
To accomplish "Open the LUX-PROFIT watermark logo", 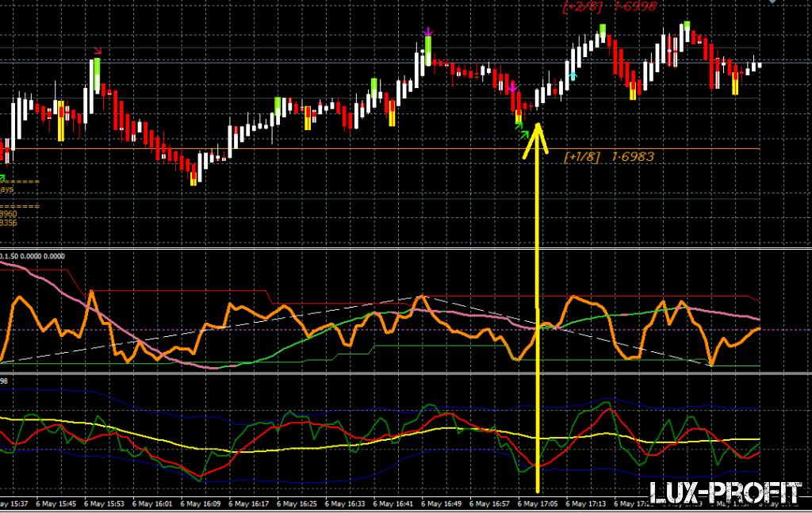I will click(x=725, y=494).
